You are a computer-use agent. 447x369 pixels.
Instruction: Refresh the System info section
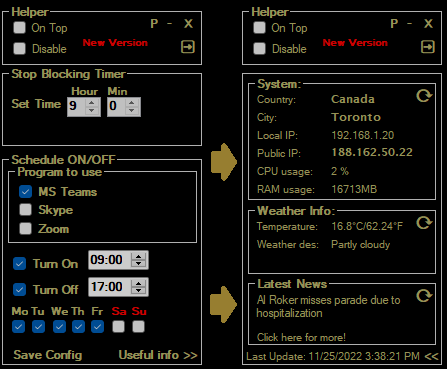(x=424, y=96)
